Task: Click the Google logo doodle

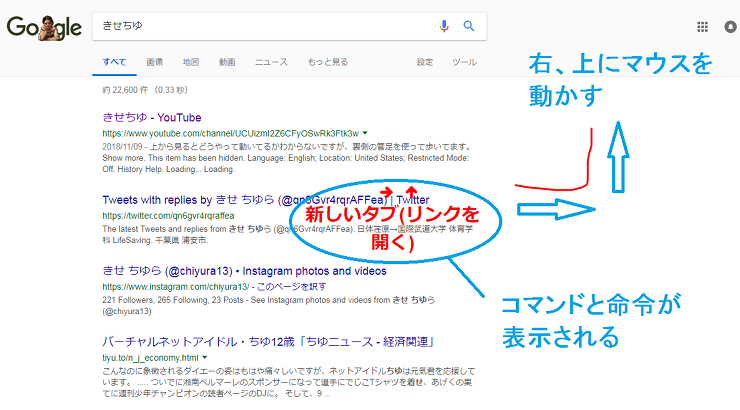Action: tap(44, 27)
